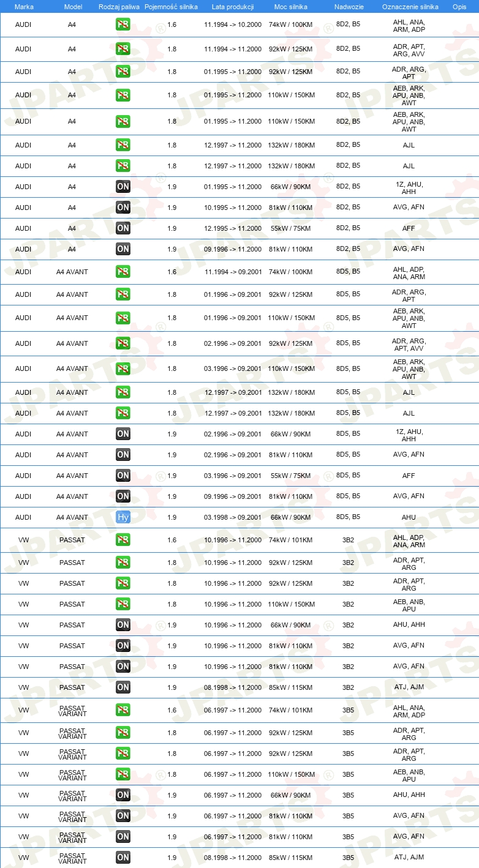479x868 pixels.
Task: Click PB icon for A4 Avant 92kW from 01.1996
Action: tap(123, 294)
